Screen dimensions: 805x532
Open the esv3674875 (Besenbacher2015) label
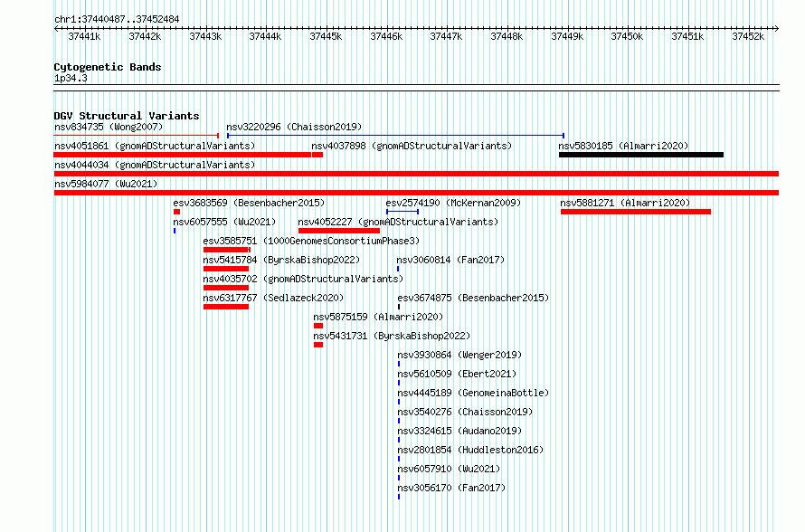[x=473, y=298]
